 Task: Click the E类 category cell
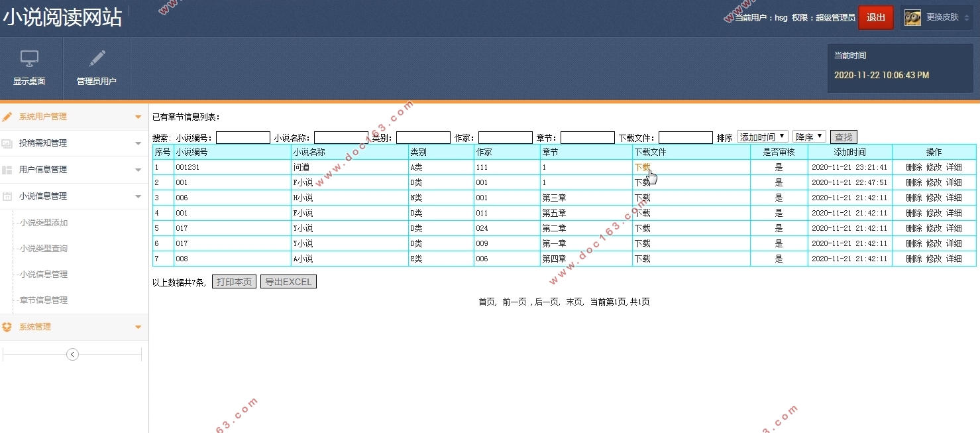416,259
